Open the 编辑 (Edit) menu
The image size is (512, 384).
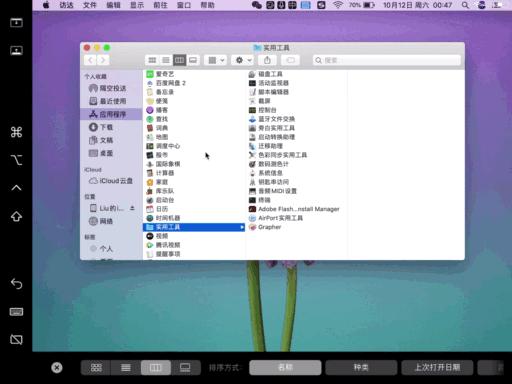click(113, 5)
